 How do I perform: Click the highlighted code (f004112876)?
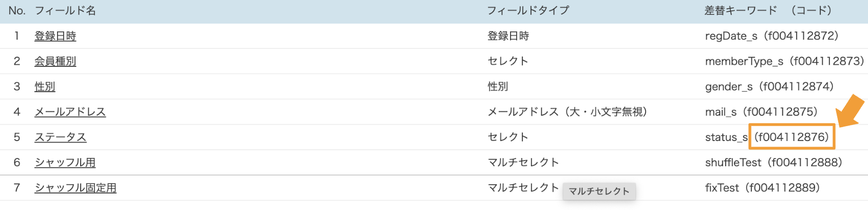tap(791, 137)
